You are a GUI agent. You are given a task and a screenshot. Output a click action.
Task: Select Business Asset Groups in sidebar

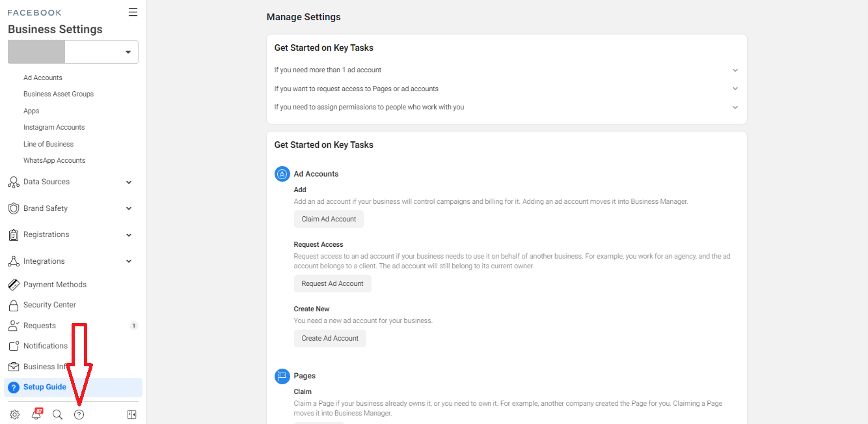click(x=59, y=94)
